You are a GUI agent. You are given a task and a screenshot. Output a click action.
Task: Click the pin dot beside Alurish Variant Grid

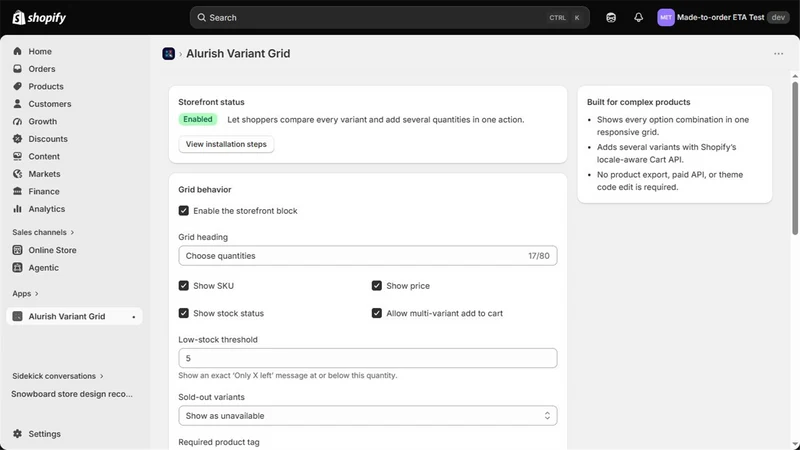pyautogui.click(x=134, y=317)
